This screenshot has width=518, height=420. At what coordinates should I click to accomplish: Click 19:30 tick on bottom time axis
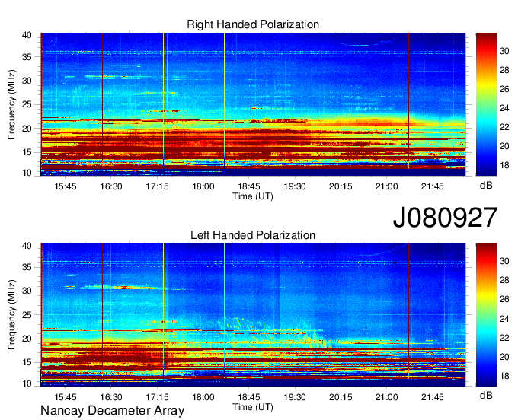[295, 397]
